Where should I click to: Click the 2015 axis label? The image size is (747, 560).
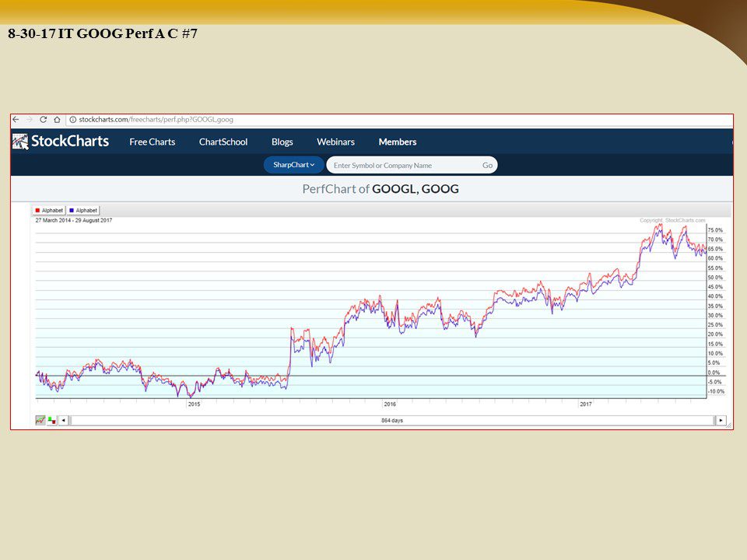point(194,404)
